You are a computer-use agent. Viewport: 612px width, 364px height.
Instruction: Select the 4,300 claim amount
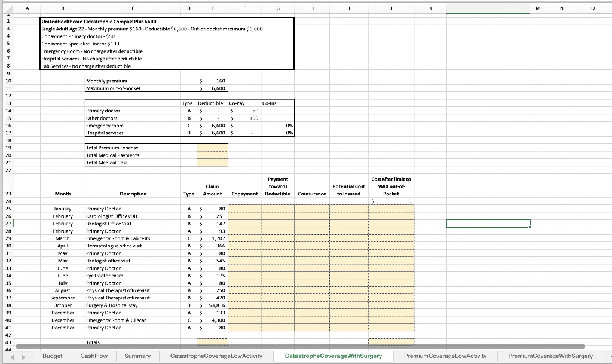(x=212, y=320)
